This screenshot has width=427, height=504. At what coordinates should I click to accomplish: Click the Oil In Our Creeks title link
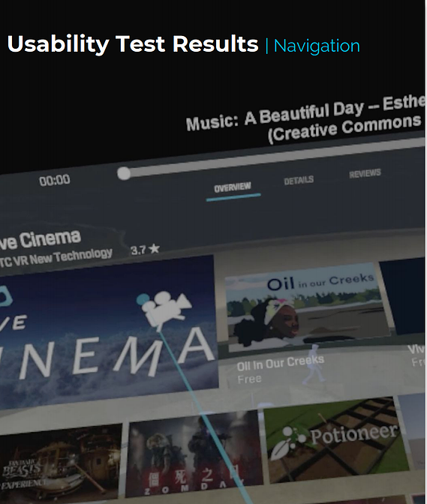pos(280,363)
